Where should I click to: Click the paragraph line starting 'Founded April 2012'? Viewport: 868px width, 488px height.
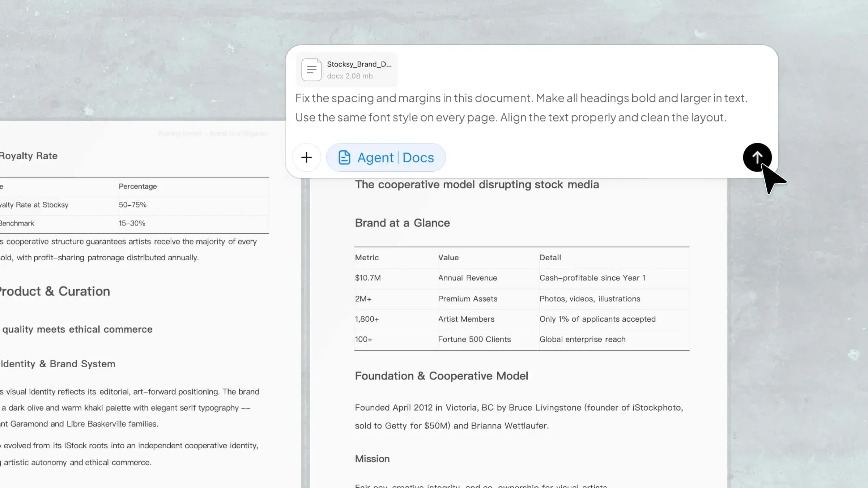(519, 407)
